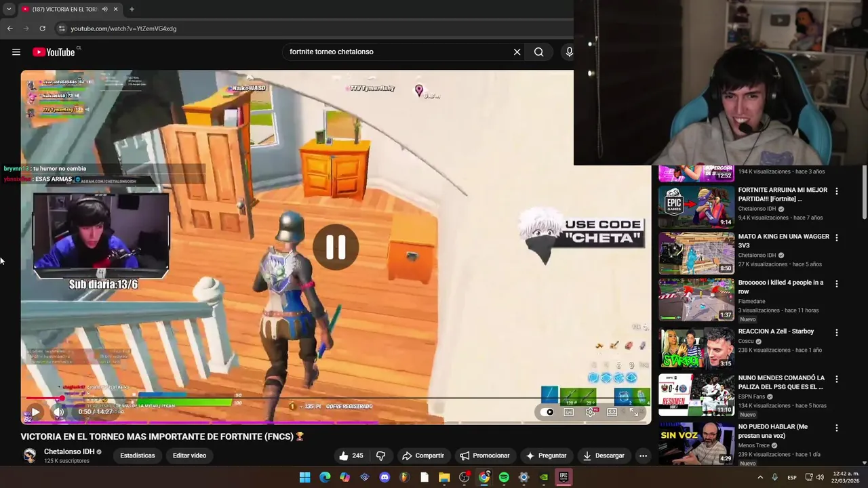
Task: Open options for "Broooooo i killed 4 people" video
Action: (836, 284)
